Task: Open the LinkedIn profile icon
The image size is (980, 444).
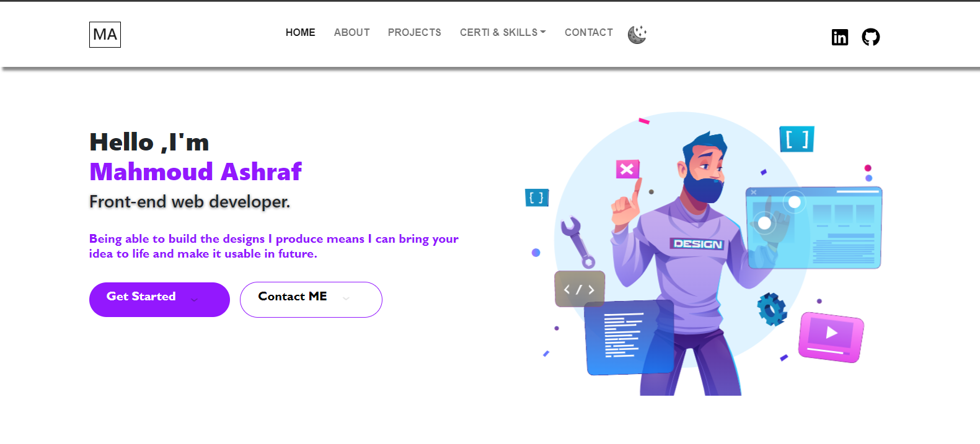Action: [839, 37]
